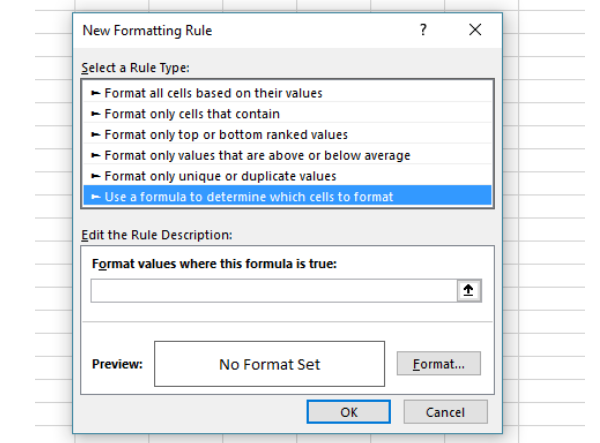Click arrow bullet beside "Format all cells based on their values"

[x=95, y=93]
